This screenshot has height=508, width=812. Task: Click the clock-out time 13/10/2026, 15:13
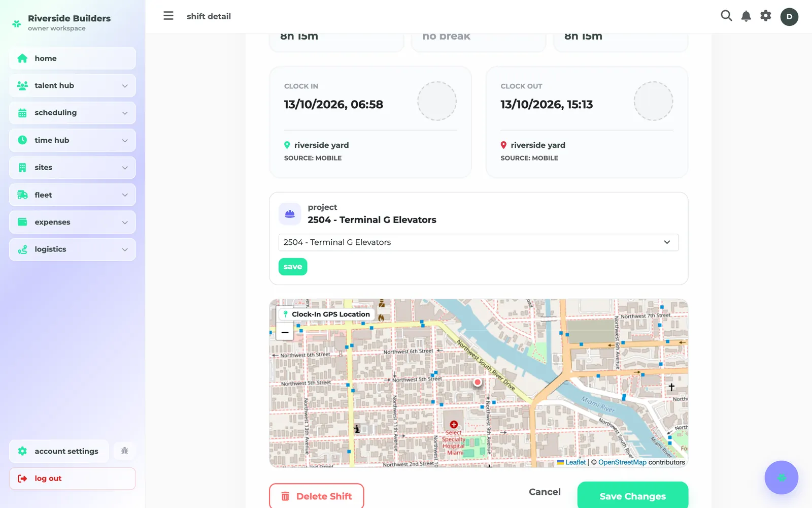pos(547,105)
